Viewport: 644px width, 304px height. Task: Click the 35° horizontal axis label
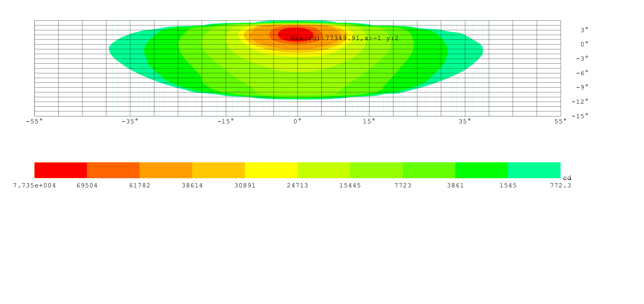coord(465,122)
